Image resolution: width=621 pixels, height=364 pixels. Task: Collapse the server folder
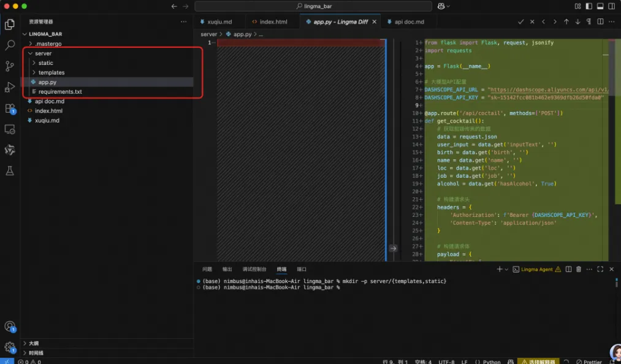43,53
